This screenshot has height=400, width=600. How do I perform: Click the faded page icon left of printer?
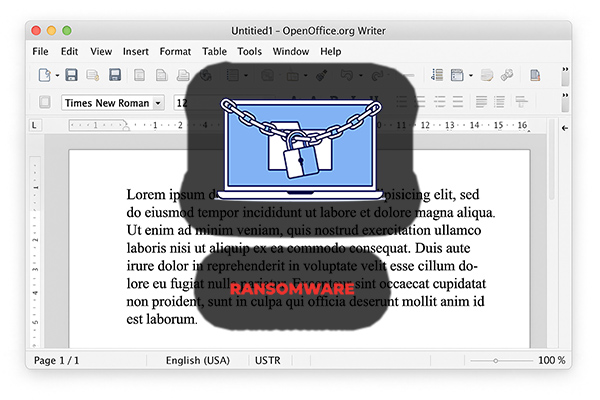[x=161, y=75]
